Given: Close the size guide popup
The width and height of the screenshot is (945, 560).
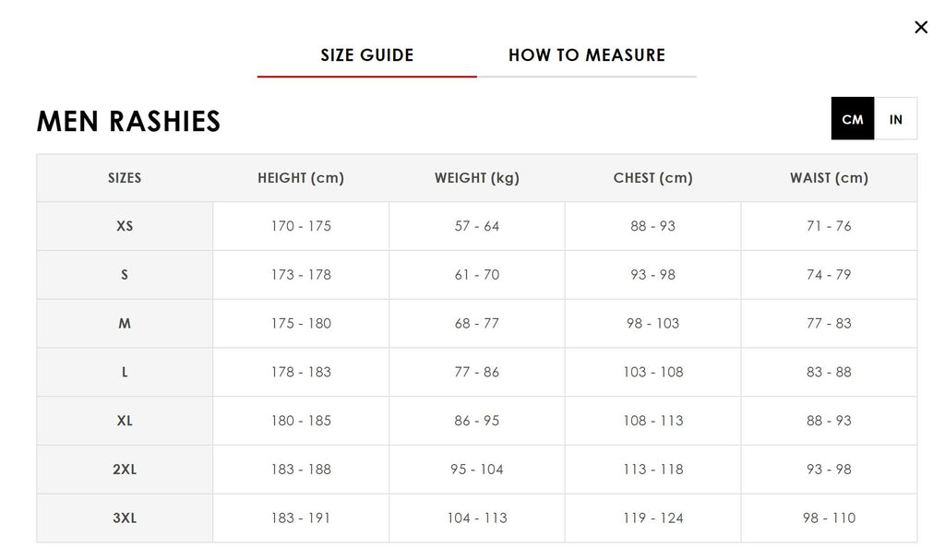Looking at the screenshot, I should 920,28.
